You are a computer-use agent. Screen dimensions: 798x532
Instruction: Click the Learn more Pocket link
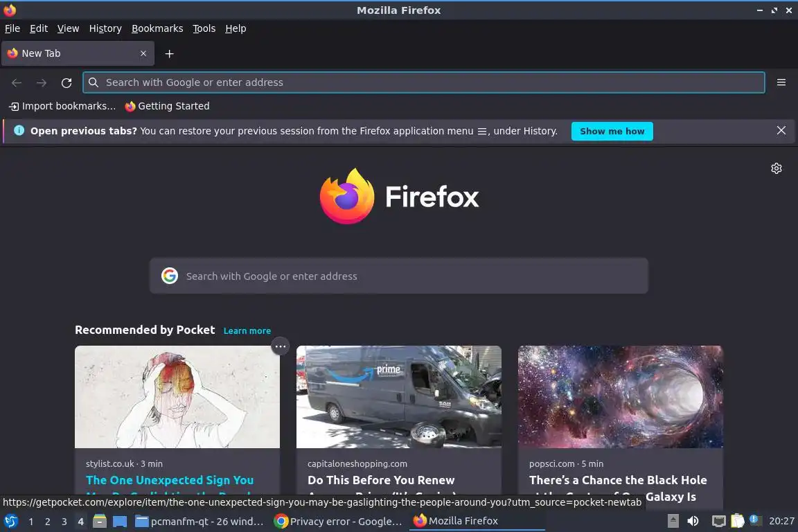pos(247,331)
